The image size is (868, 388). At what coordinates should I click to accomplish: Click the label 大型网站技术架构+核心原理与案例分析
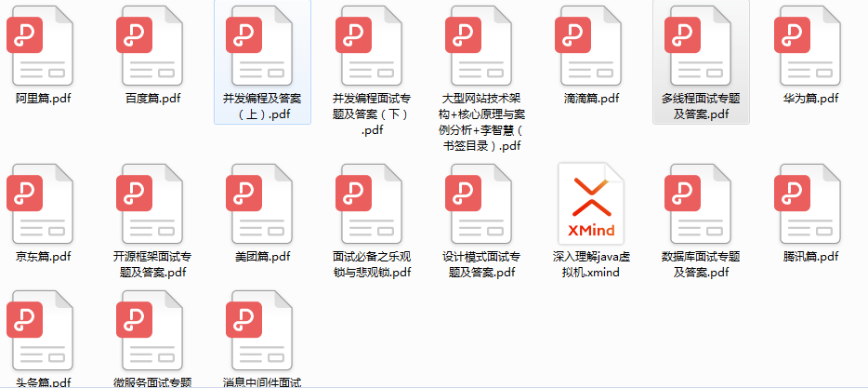click(481, 123)
